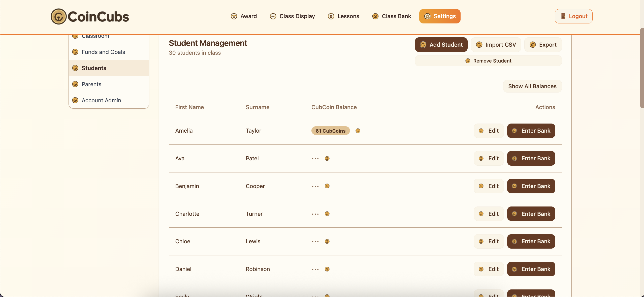Click the Funds and Goals coin icon
The image size is (644, 297).
pos(75,52)
